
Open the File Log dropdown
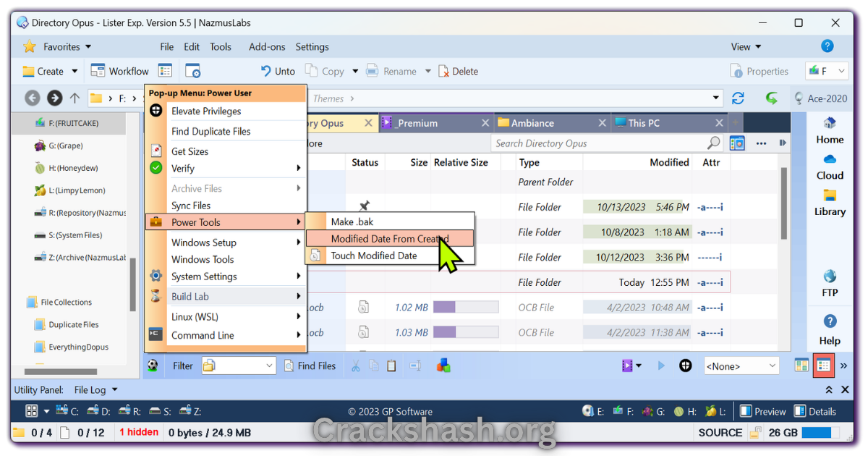[x=95, y=389]
